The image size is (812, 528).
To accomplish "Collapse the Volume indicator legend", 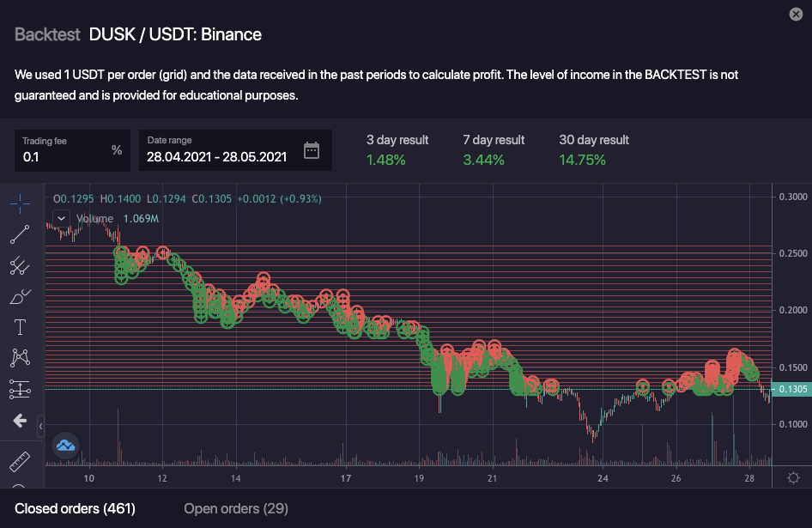I will [61, 218].
